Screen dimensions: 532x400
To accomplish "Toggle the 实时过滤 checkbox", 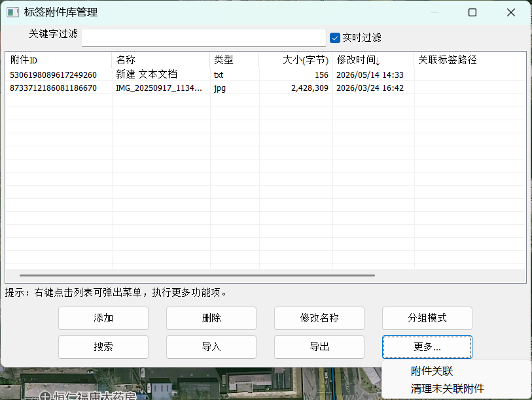I will pyautogui.click(x=335, y=38).
